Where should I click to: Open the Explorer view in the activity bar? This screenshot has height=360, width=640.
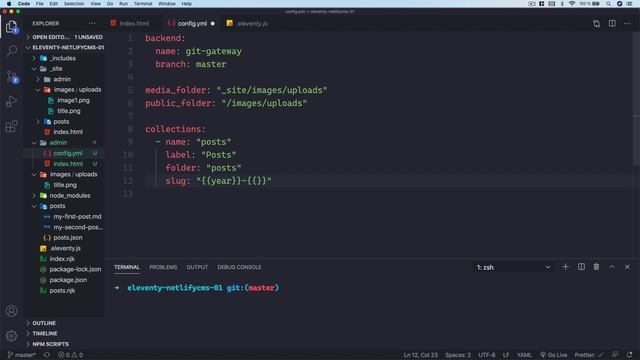(11, 27)
